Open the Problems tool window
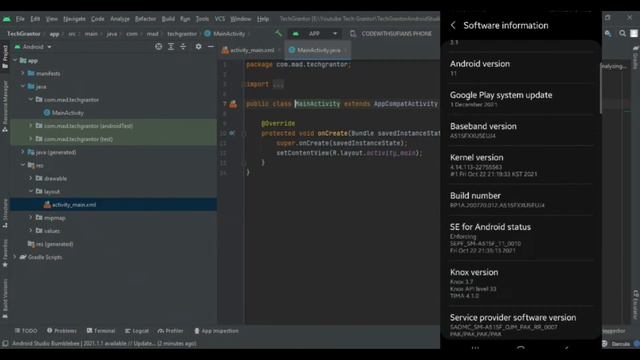This screenshot has height=360, width=640. click(x=62, y=331)
